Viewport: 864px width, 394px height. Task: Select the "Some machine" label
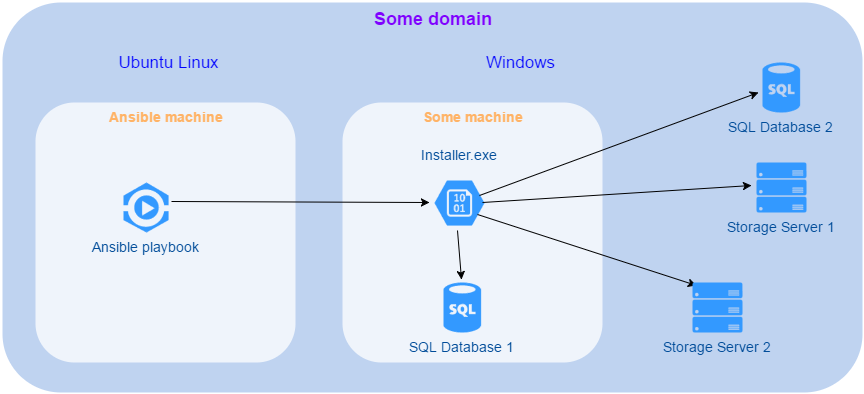pos(473,117)
